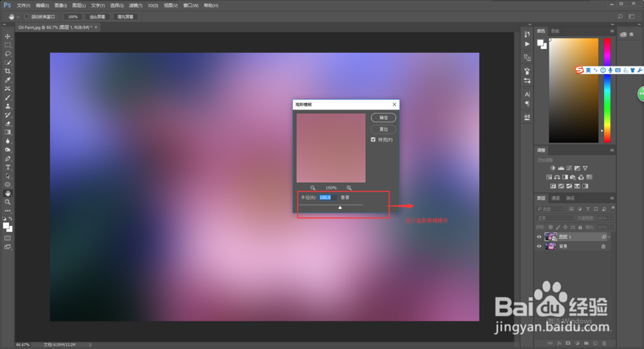Select the Zoom tool in toolbar
The image size is (644, 349).
7,202
